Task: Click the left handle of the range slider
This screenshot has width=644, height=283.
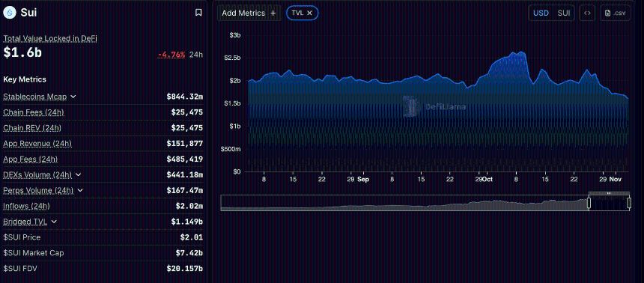Action: pos(589,203)
